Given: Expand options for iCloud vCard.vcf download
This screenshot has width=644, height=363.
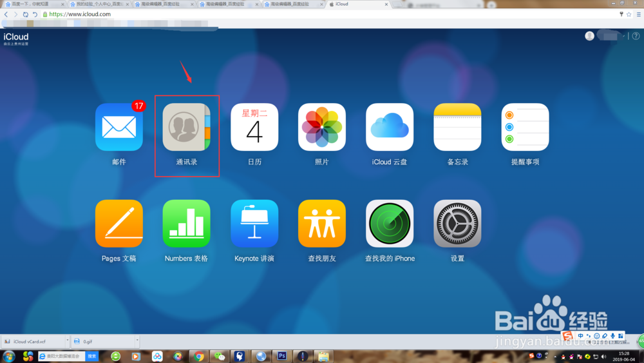Looking at the screenshot, I should coord(68,341).
